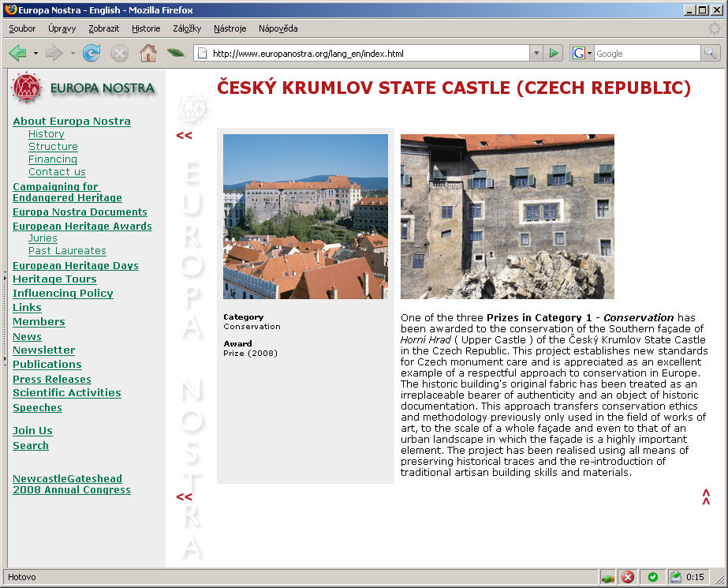
Task: Go to the Home page icon
Action: click(x=148, y=53)
